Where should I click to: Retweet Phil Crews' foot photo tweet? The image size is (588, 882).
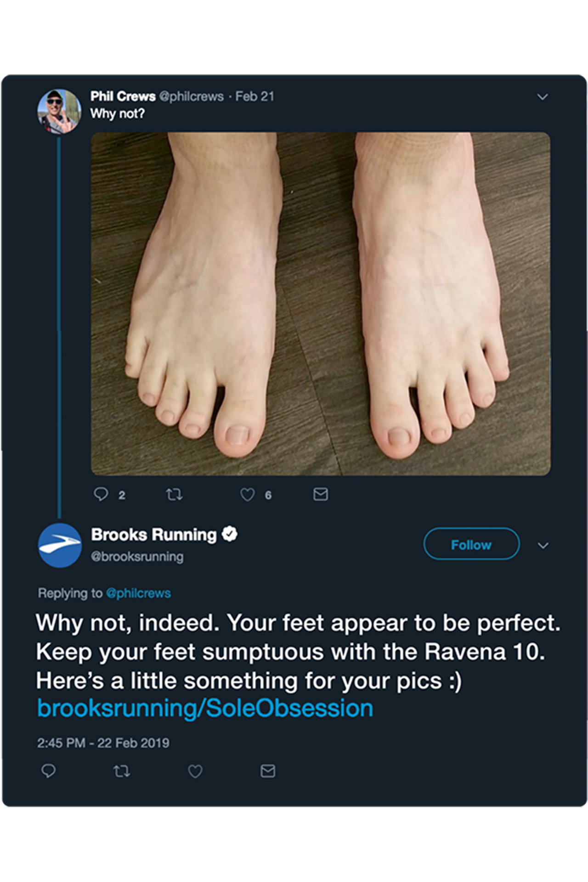pos(174,495)
